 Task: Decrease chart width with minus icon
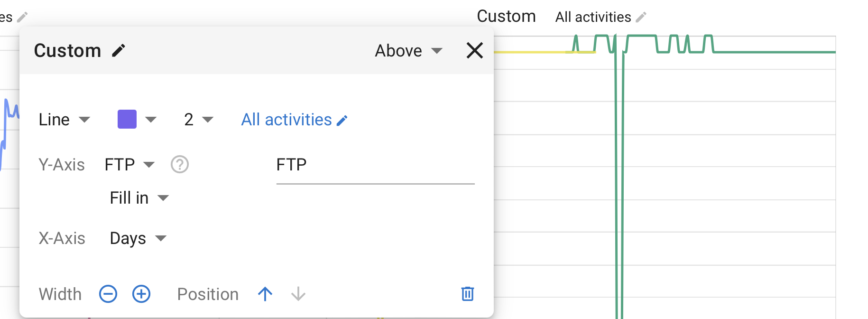[108, 294]
